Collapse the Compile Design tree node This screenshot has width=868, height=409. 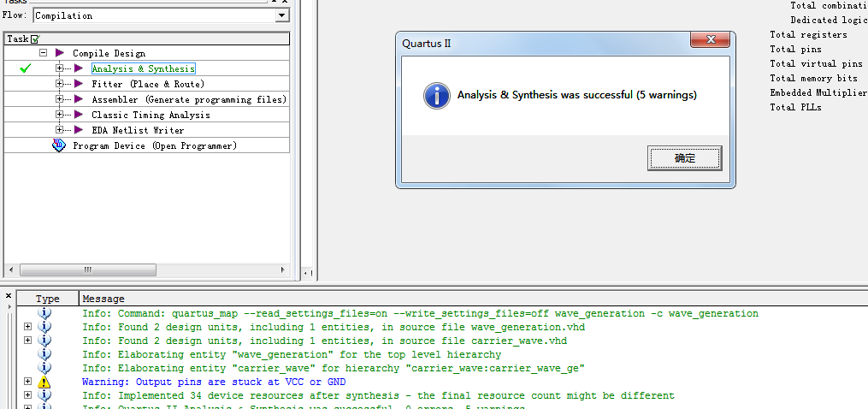click(x=42, y=53)
